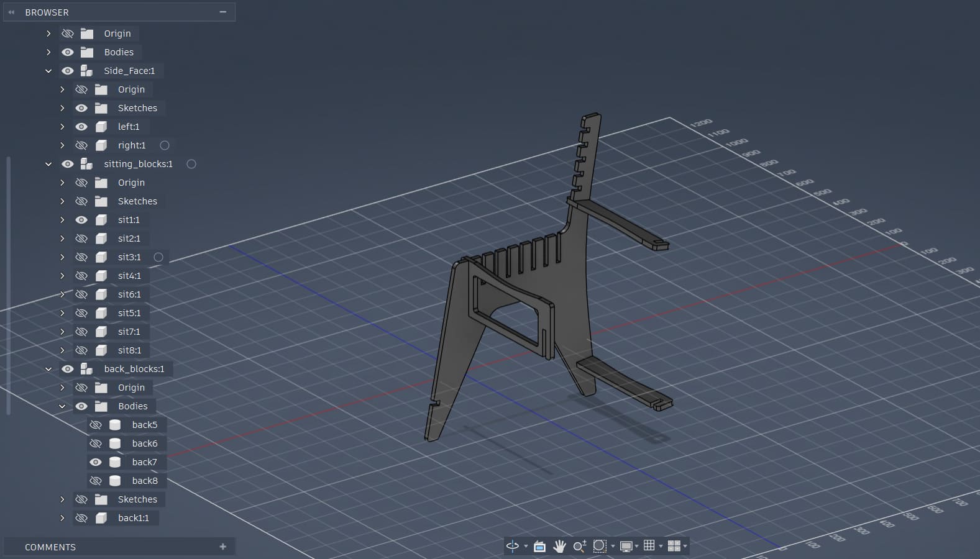Screen dimensions: 980x559
Task: Click the back8 body cylinder icon
Action: [x=115, y=481]
